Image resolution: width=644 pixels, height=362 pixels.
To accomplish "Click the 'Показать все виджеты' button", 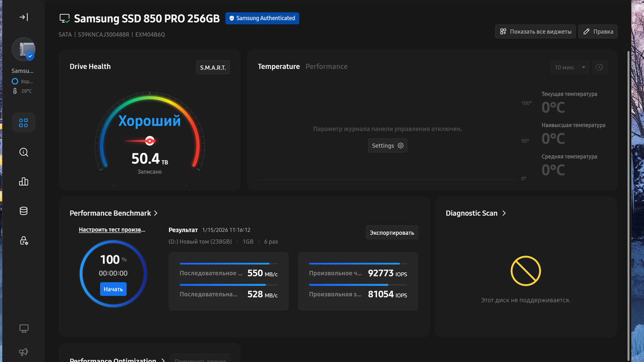I will coord(535,32).
